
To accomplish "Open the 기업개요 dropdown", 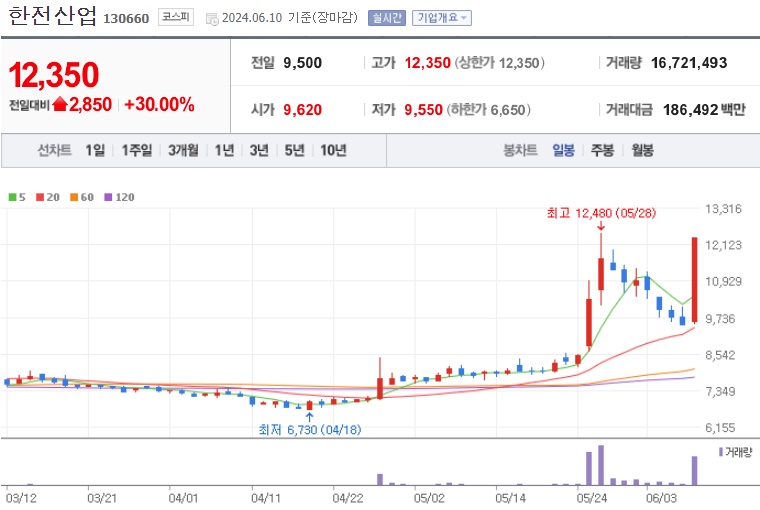I will (x=442, y=18).
